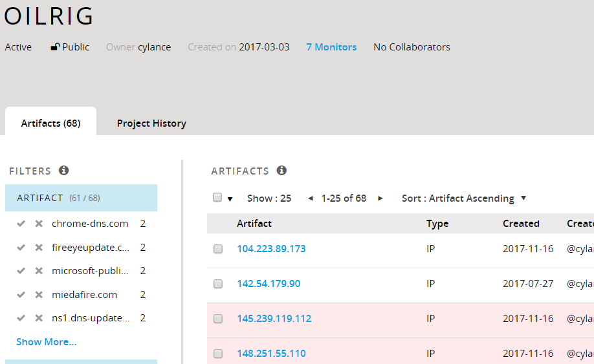Switch to the Project History tab
594x364 pixels.
coord(151,123)
